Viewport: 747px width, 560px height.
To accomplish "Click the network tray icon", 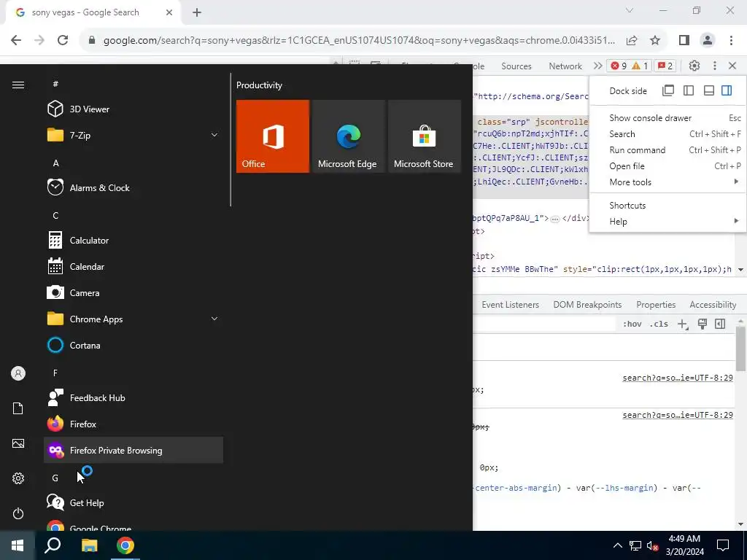I will coord(635,545).
